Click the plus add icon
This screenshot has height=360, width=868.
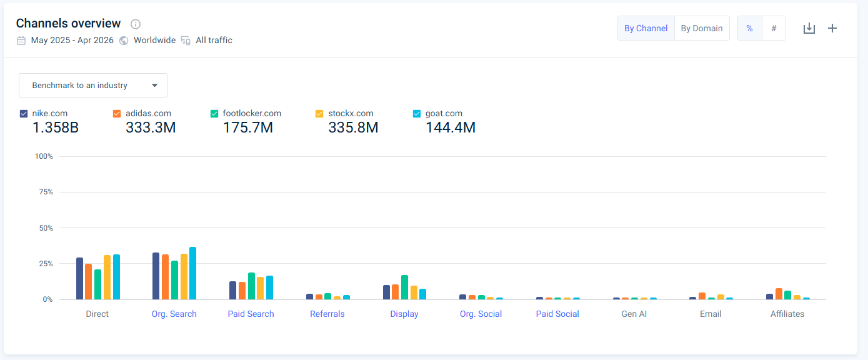coord(832,28)
